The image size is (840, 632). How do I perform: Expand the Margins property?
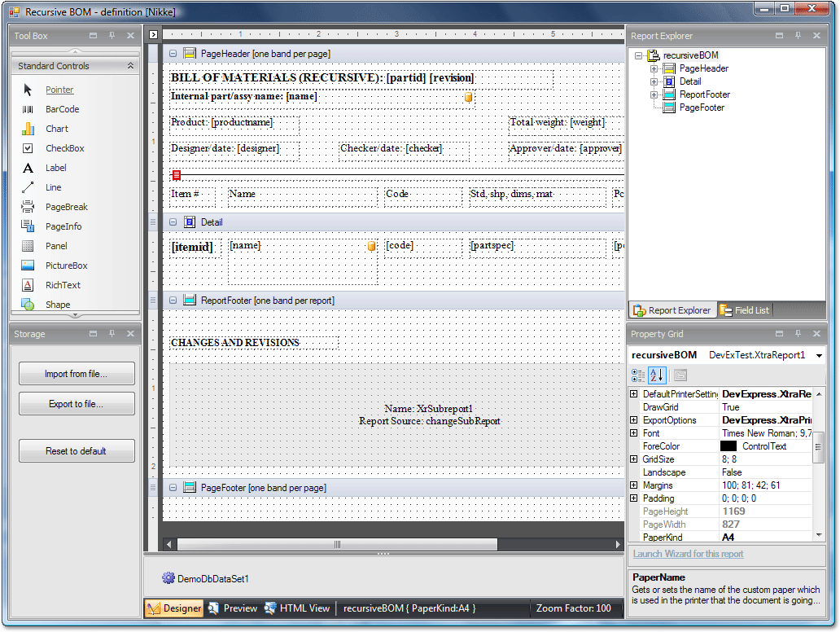(634, 485)
